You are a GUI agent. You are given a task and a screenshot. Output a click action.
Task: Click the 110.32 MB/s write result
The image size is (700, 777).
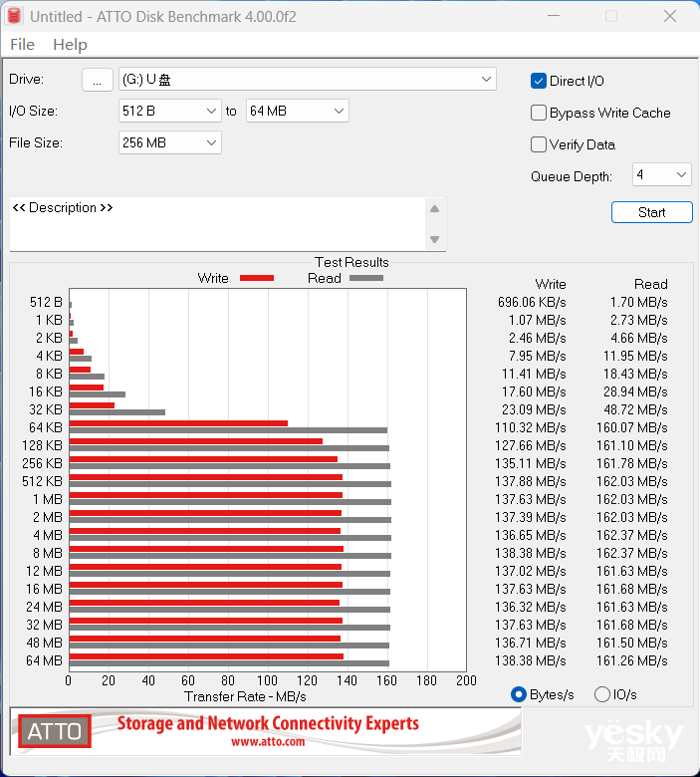[x=530, y=427]
